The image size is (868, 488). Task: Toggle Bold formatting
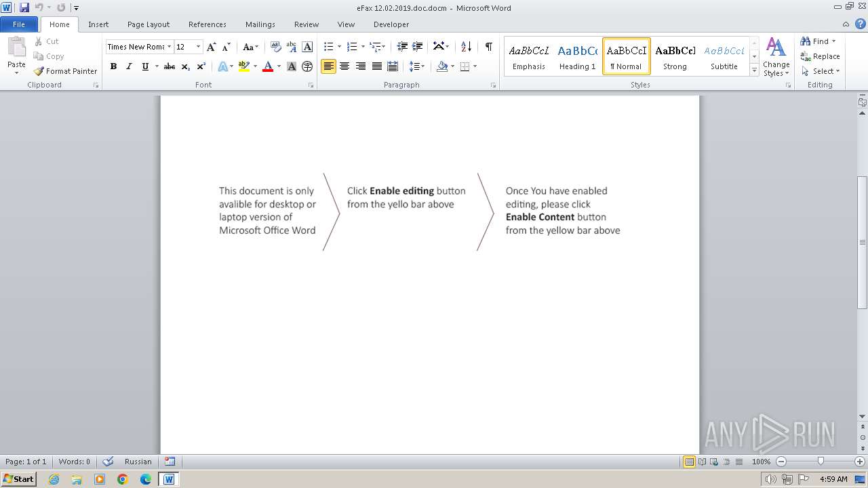tap(113, 66)
